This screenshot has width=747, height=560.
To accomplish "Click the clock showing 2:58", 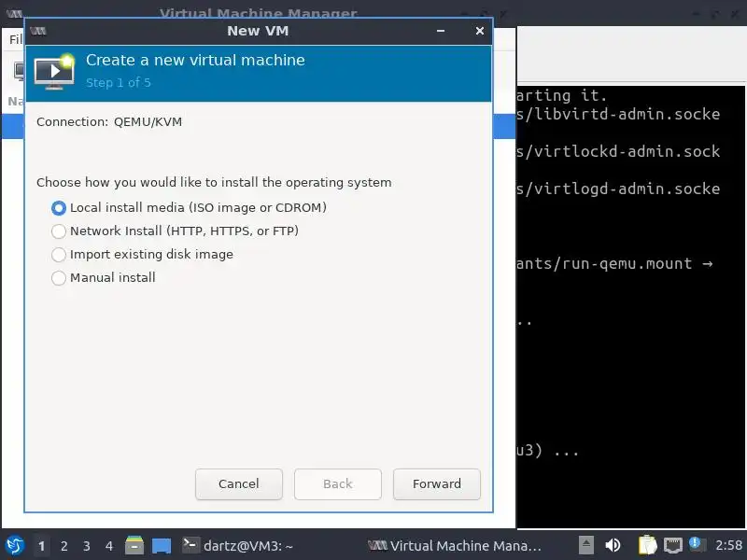I will tap(728, 545).
